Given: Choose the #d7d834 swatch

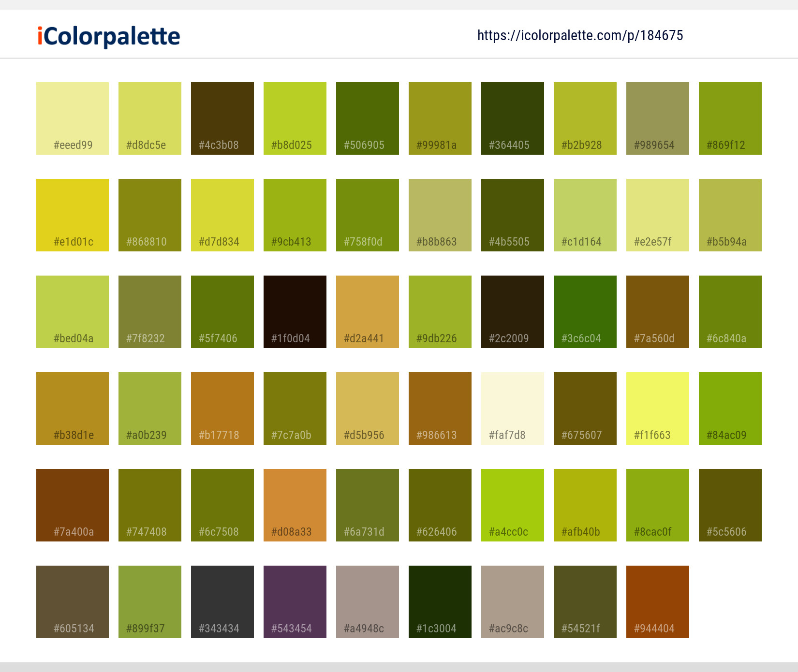Looking at the screenshot, I should click(x=222, y=215).
